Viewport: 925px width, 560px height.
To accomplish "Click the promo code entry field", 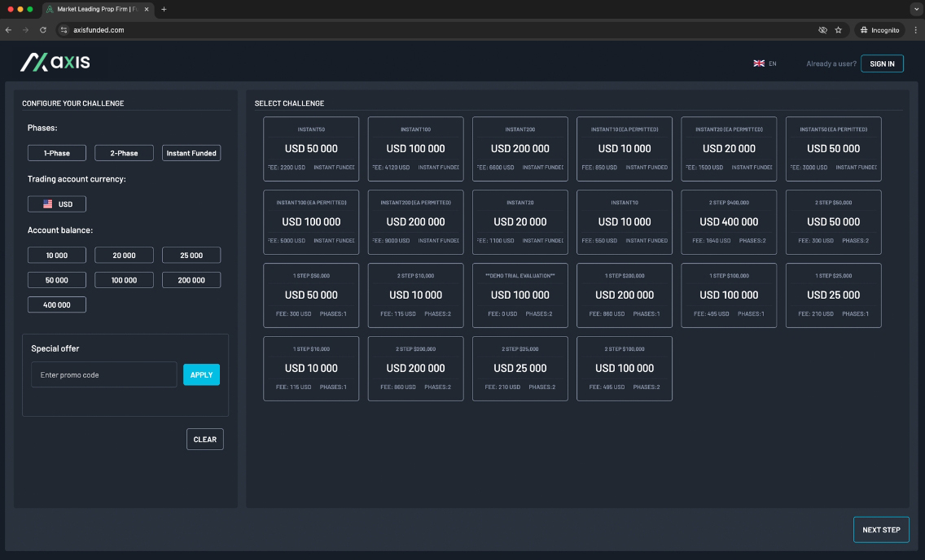I will click(x=103, y=374).
